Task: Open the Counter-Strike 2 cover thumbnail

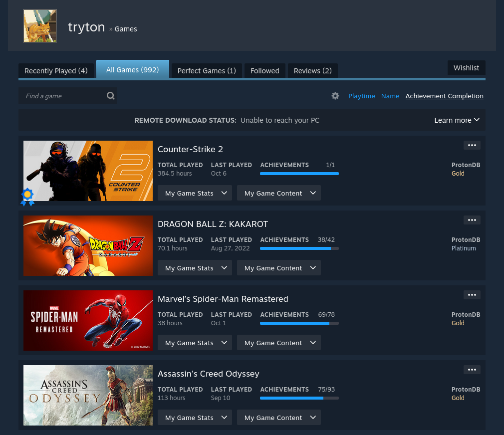Action: coord(88,171)
